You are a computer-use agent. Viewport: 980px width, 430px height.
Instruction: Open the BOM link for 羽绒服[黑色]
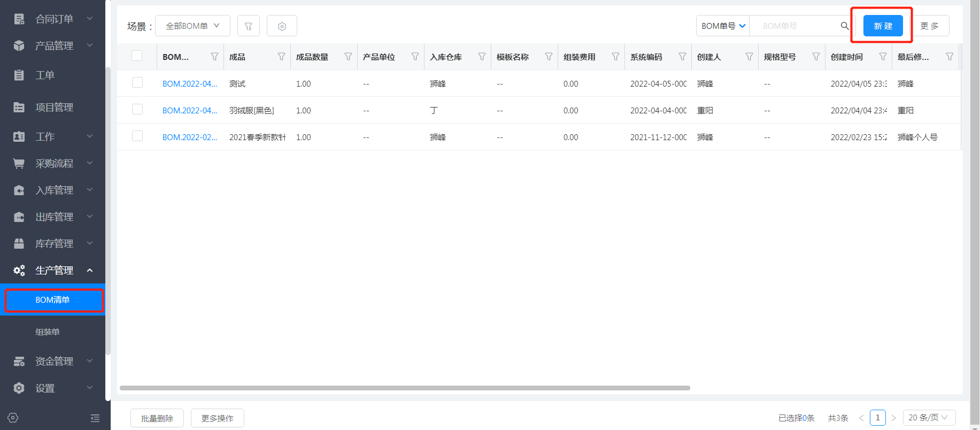click(190, 110)
